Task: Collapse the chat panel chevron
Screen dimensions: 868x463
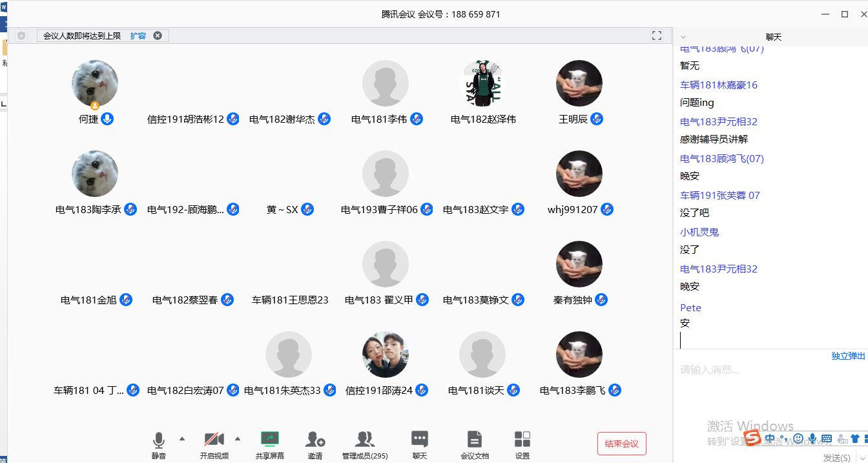Action: tap(683, 37)
